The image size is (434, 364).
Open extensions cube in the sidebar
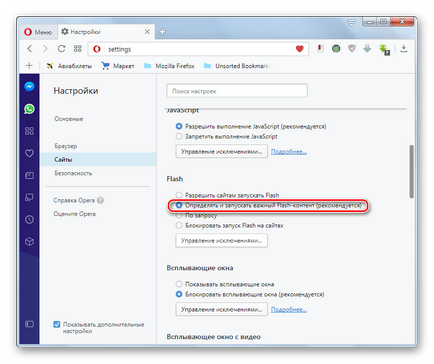coord(29,241)
